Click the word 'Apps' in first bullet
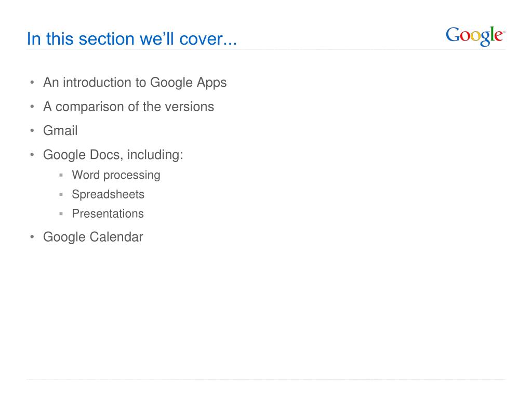The image size is (532, 399). tap(212, 83)
